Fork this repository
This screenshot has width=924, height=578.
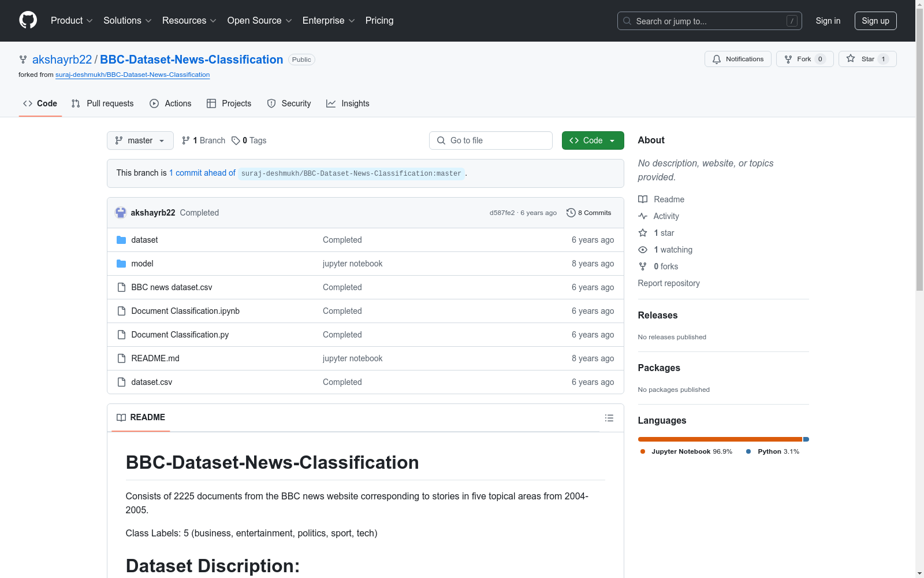(x=804, y=59)
